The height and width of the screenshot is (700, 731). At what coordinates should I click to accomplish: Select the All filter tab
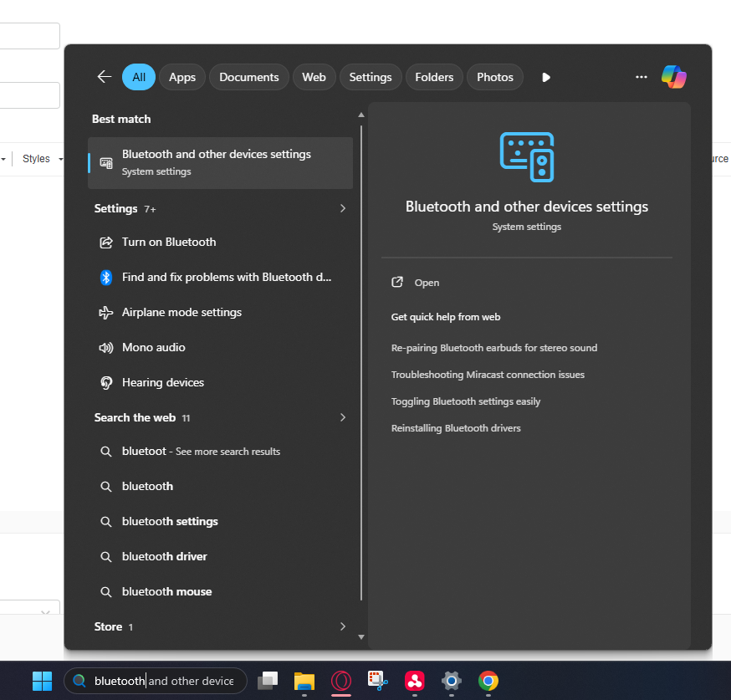point(139,77)
